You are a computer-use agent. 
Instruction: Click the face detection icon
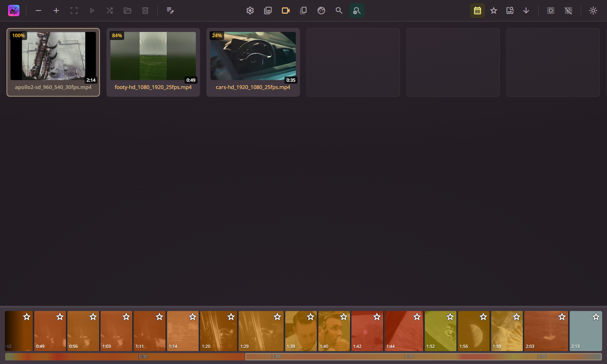pyautogui.click(x=321, y=11)
